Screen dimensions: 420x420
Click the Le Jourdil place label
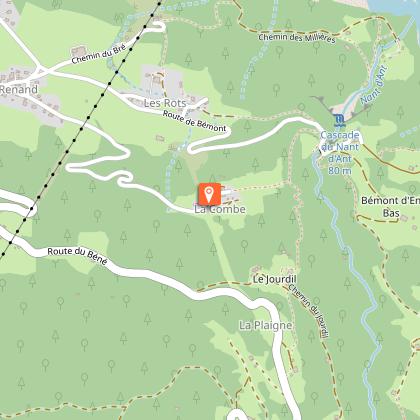coord(275,279)
